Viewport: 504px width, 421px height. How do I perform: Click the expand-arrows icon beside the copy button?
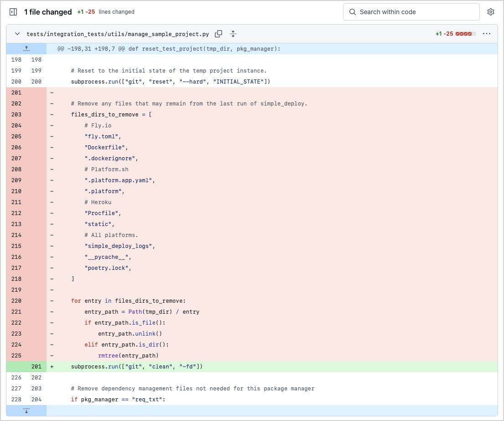click(x=233, y=33)
